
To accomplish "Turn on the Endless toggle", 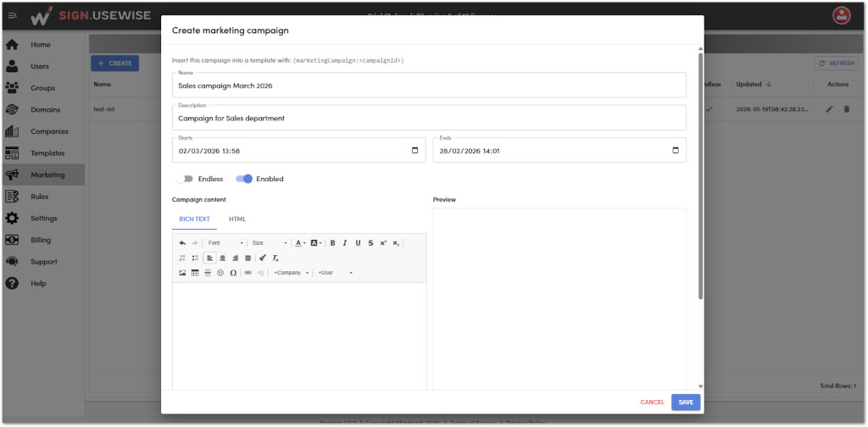I will [184, 179].
